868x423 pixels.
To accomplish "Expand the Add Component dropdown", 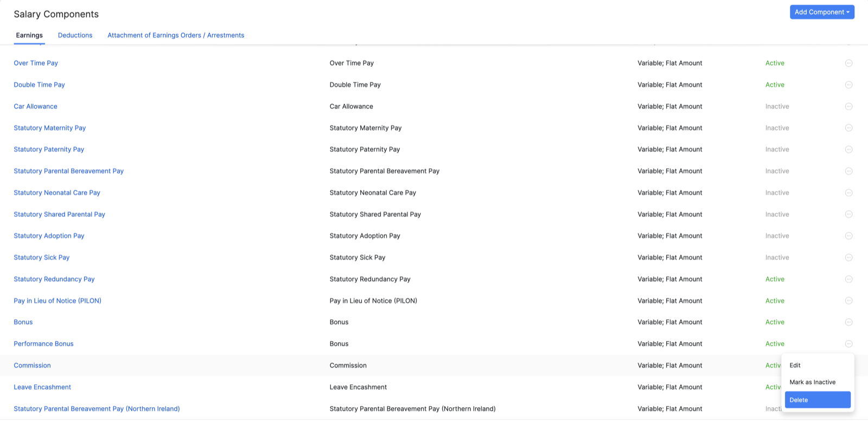I will [822, 12].
